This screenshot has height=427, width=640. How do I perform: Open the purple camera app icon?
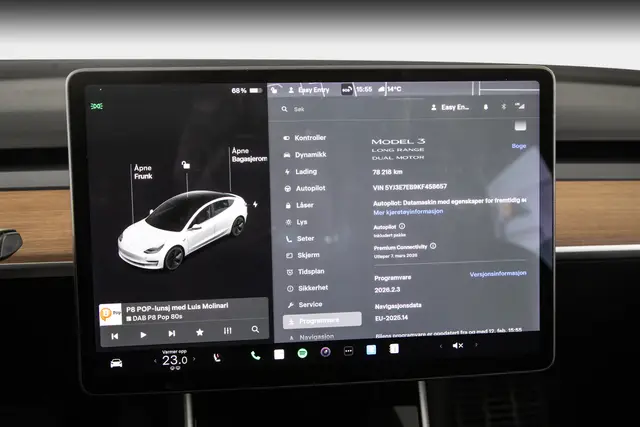click(325, 352)
